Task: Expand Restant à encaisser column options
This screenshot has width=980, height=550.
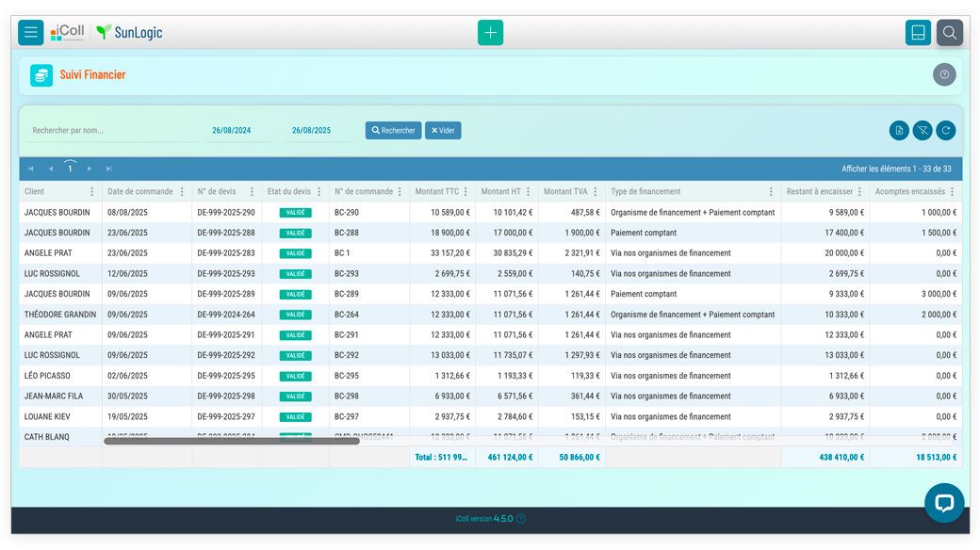Action: 859,191
